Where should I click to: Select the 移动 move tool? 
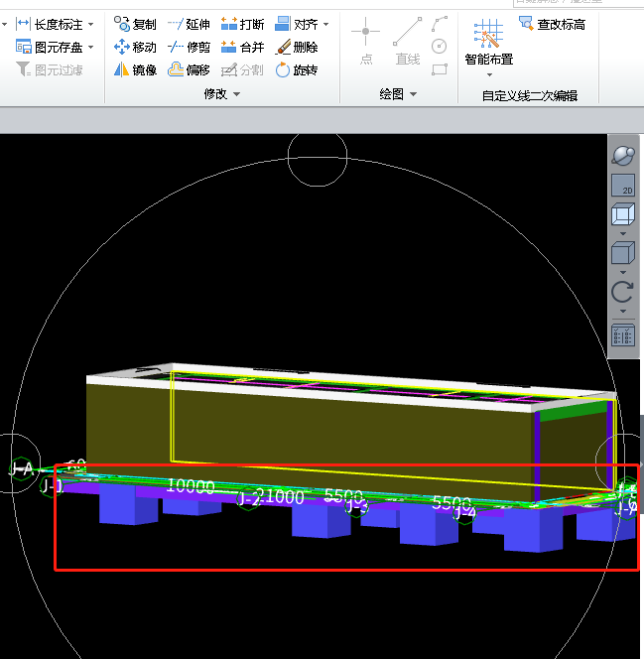[135, 47]
